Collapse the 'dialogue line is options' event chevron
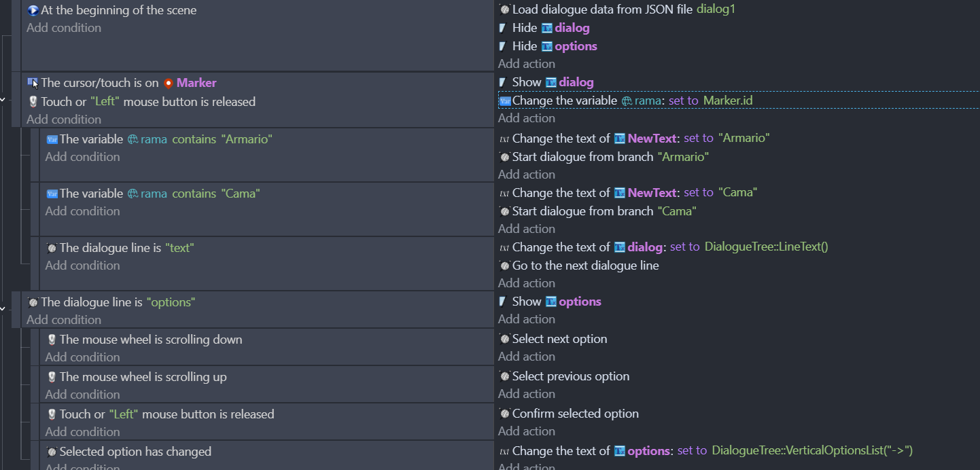 [3, 308]
